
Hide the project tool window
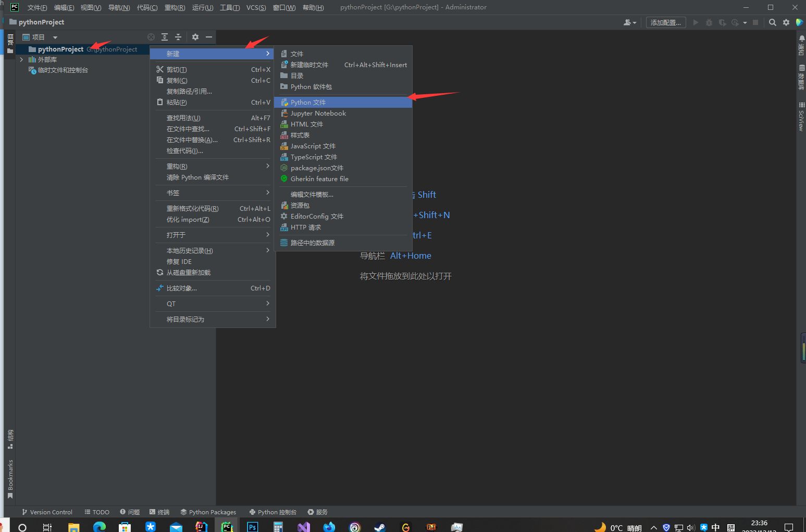tap(209, 37)
